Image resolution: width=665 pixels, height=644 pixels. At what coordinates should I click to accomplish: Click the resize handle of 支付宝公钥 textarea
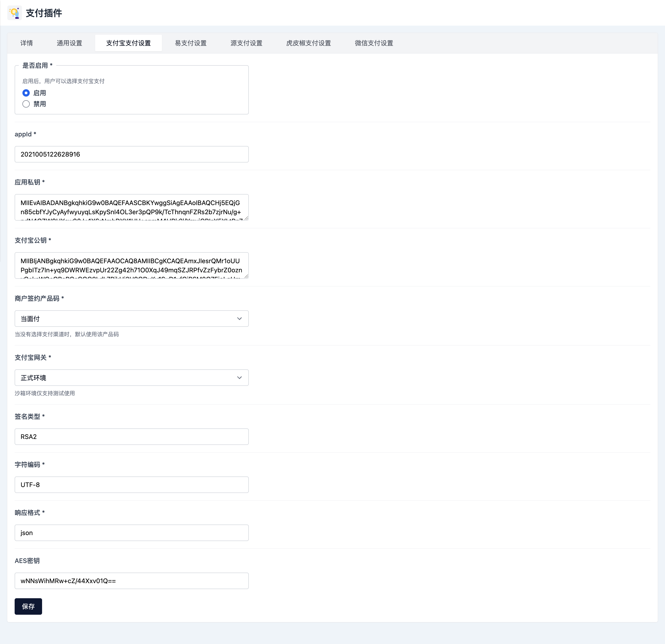[x=246, y=276]
